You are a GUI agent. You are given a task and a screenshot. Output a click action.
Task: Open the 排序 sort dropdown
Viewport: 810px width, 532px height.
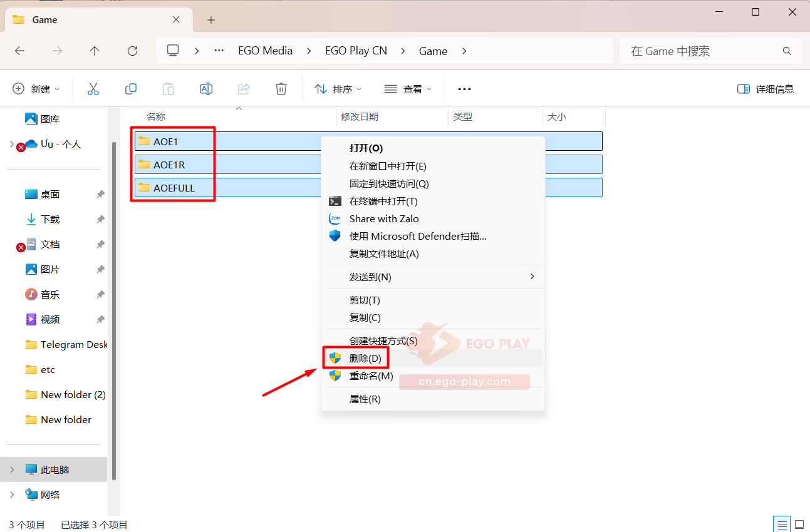click(x=338, y=89)
